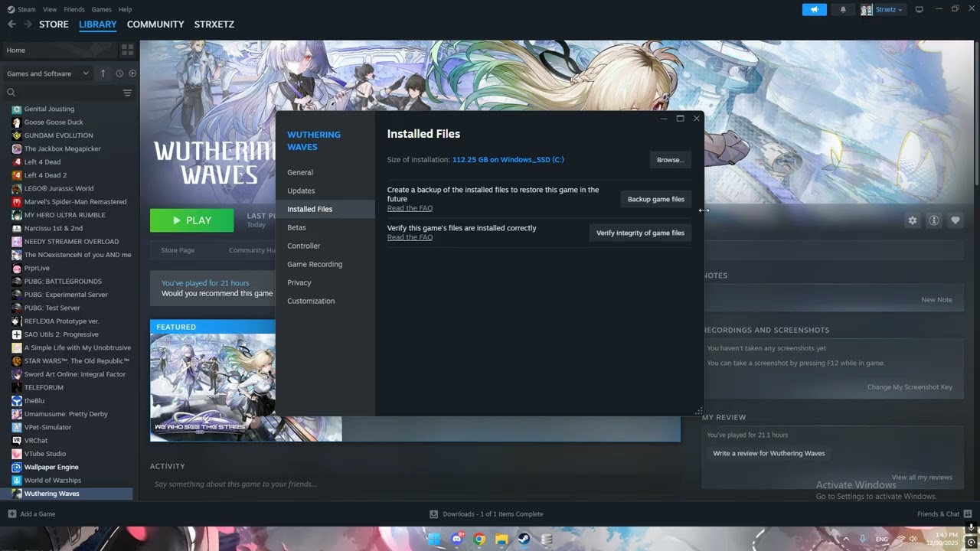Open the Help menu

point(125,9)
